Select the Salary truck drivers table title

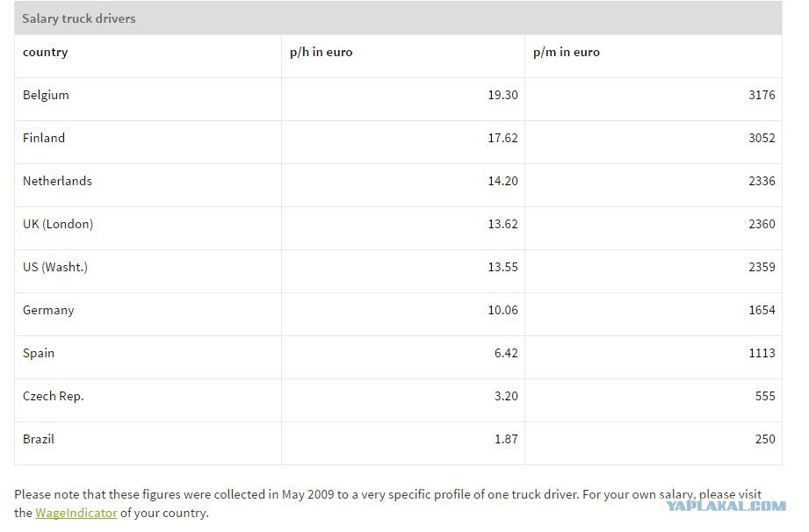click(x=79, y=18)
